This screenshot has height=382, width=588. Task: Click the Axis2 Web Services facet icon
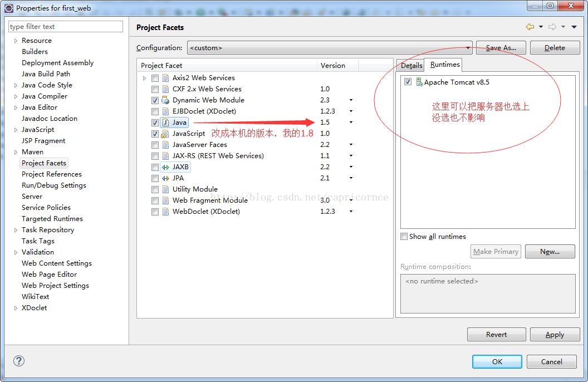tap(165, 78)
